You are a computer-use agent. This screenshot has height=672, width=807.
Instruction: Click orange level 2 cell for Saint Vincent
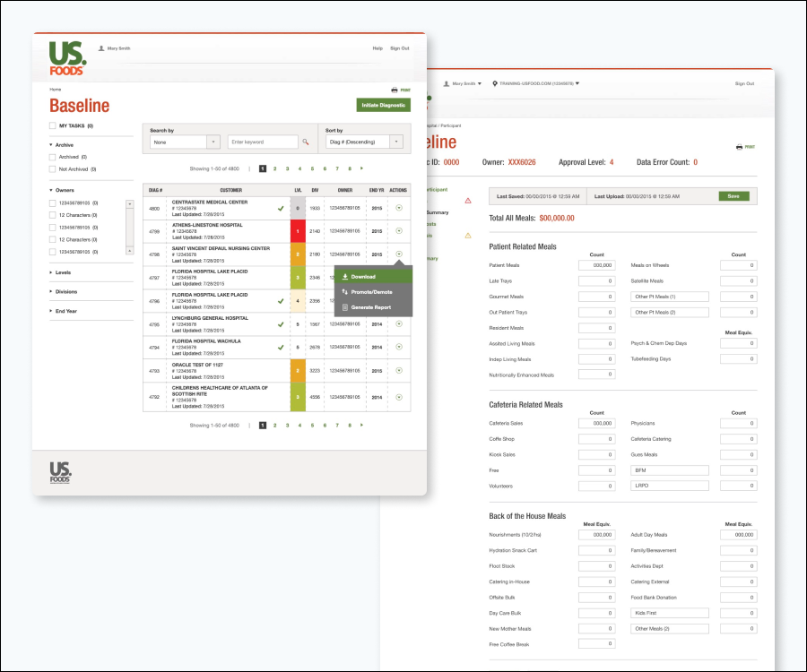(x=298, y=254)
